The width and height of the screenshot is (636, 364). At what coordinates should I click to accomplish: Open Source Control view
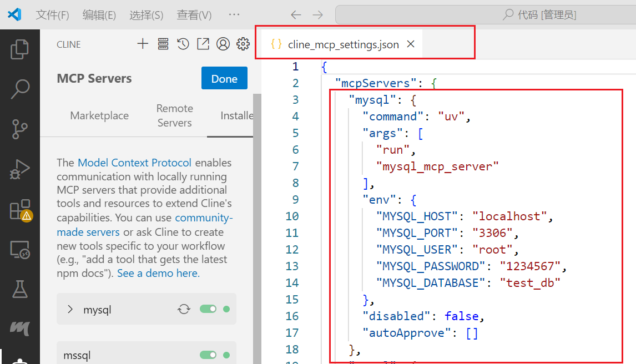pyautogui.click(x=19, y=129)
